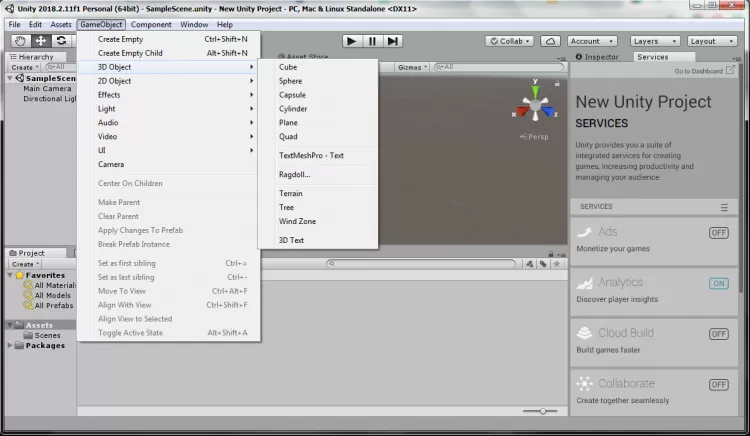Open the Hierarchy Create dropdown
Viewport: 750px width, 436px height.
[25, 67]
